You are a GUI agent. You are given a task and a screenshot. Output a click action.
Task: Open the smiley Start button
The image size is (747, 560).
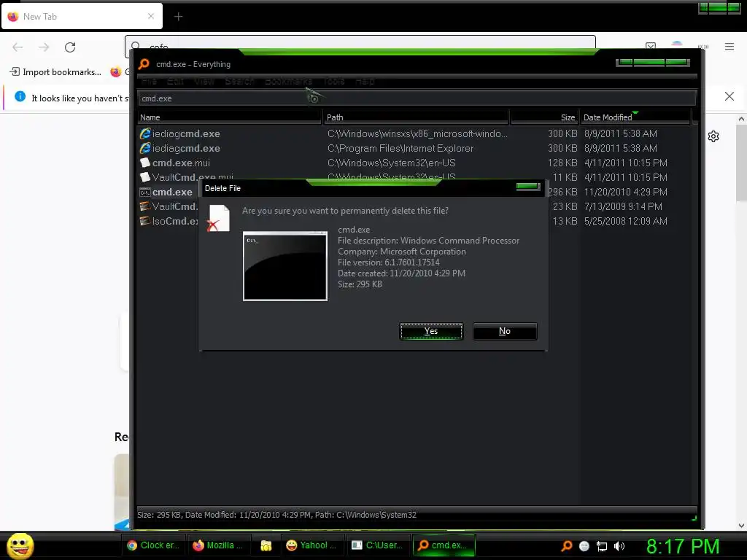pos(20,545)
